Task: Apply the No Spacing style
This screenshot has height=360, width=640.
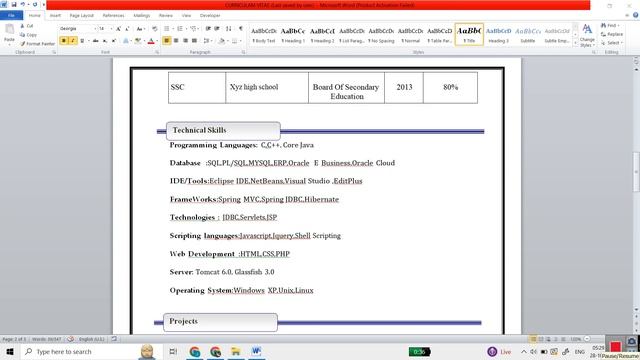Action: pyautogui.click(x=381, y=34)
